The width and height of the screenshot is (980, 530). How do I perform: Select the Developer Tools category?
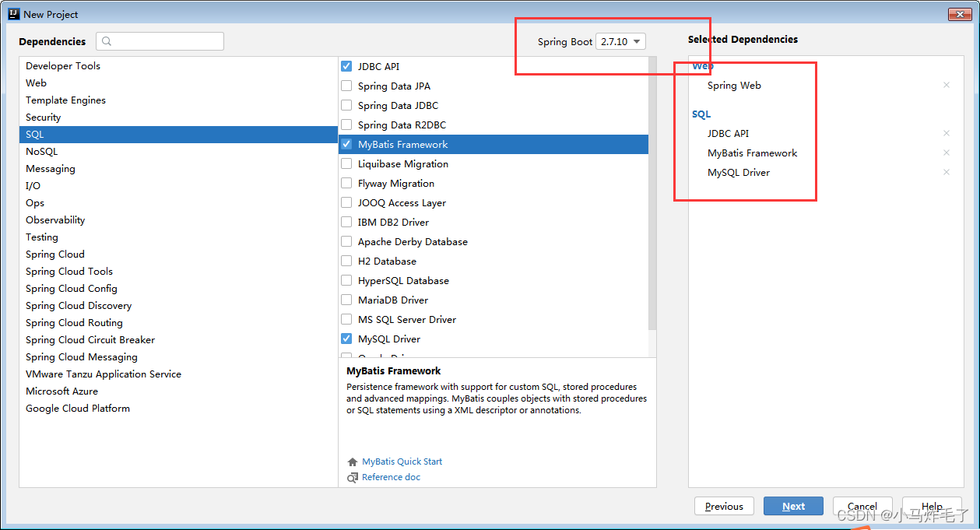178,66
